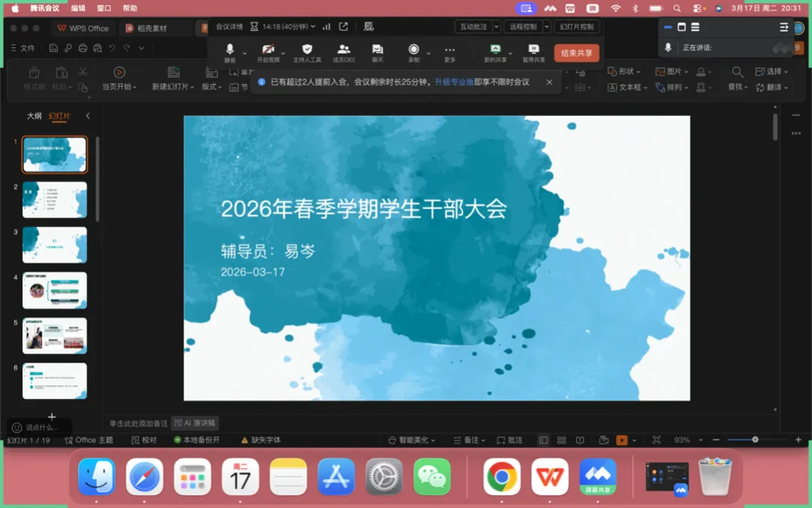Open the 窗口 menu in menu bar

click(104, 8)
